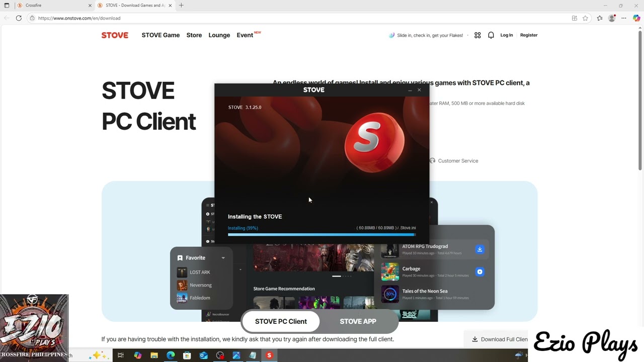Open Task View in the taskbar
This screenshot has width=644, height=362.
pyautogui.click(x=121, y=355)
